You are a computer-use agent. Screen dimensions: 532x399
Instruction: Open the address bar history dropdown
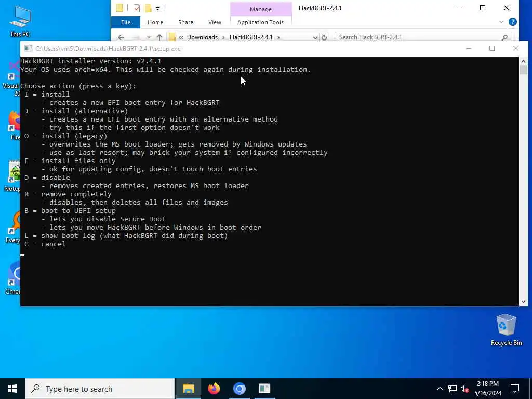[315, 37]
